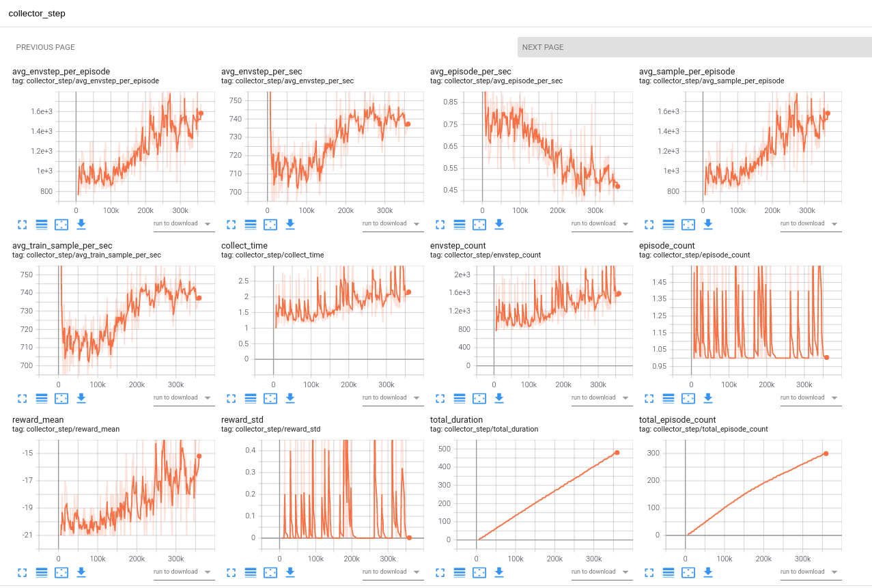Fit domain to data on avg_train_sample_per_sec chart
Viewport: 872px width, 588px height.
(x=61, y=398)
